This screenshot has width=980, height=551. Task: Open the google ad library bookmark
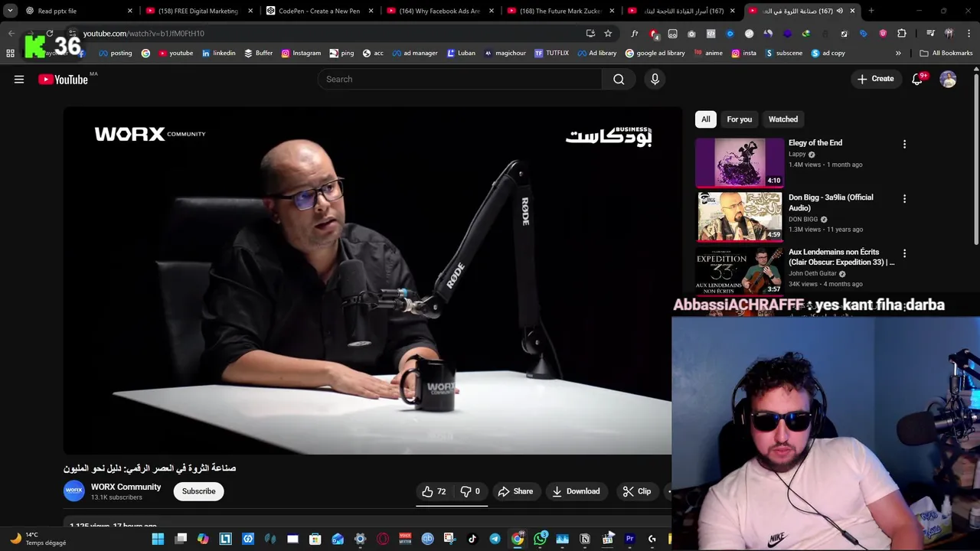click(655, 54)
